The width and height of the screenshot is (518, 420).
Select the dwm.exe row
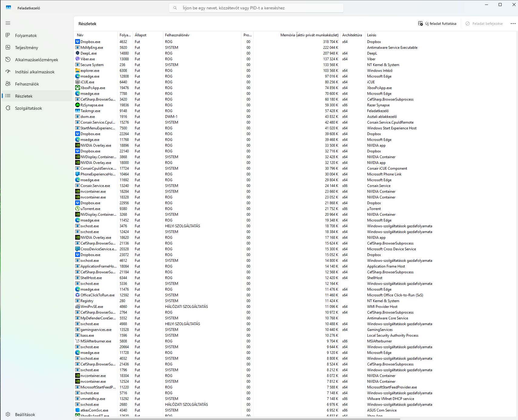click(x=295, y=117)
